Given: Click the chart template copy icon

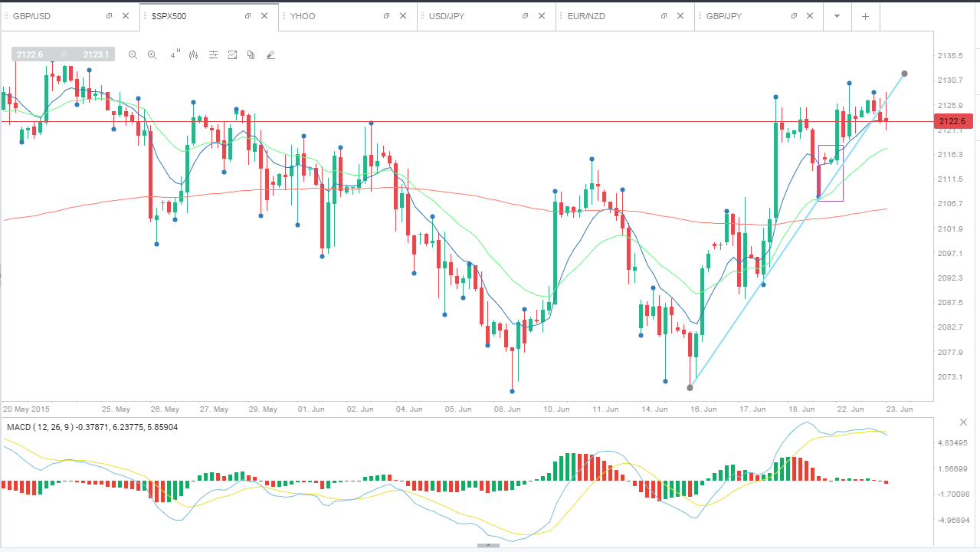Looking at the screenshot, I should tap(251, 54).
